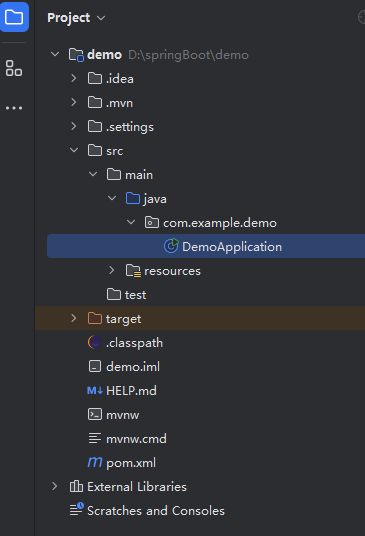
Task: Expand External Libraries node
Action: pos(55,486)
